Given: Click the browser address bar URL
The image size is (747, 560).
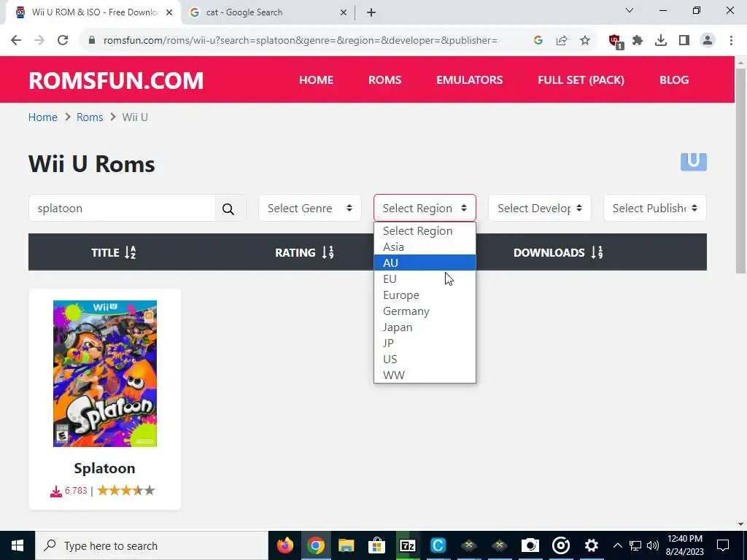Looking at the screenshot, I should 300,41.
